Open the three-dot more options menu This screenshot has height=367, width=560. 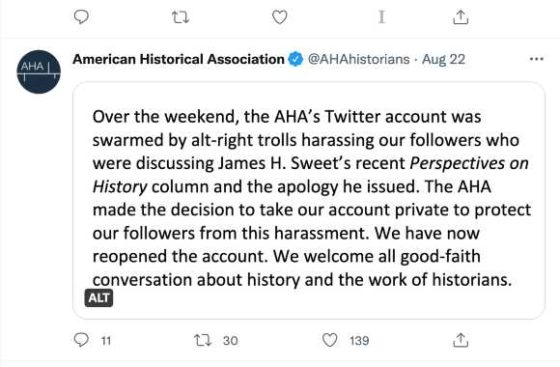(536, 59)
